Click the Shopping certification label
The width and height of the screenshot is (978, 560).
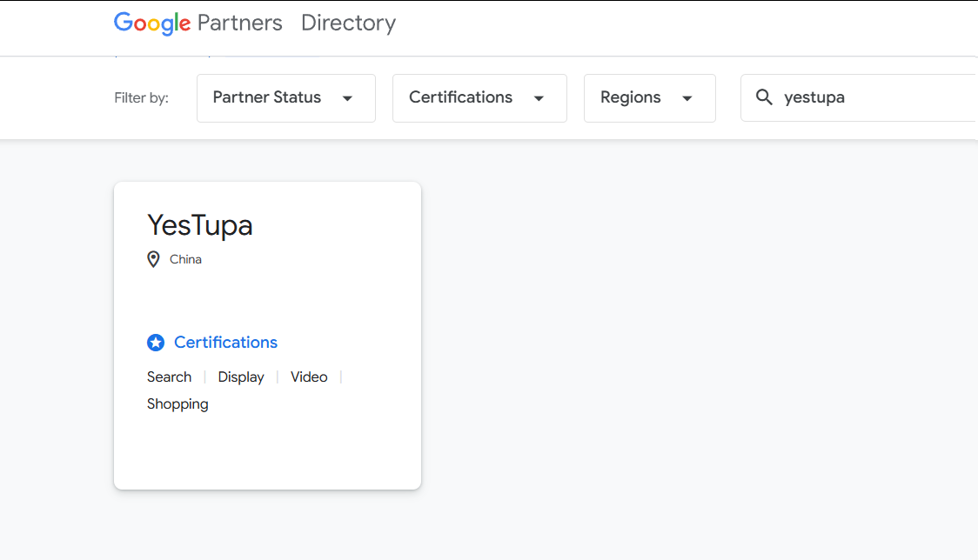click(178, 403)
